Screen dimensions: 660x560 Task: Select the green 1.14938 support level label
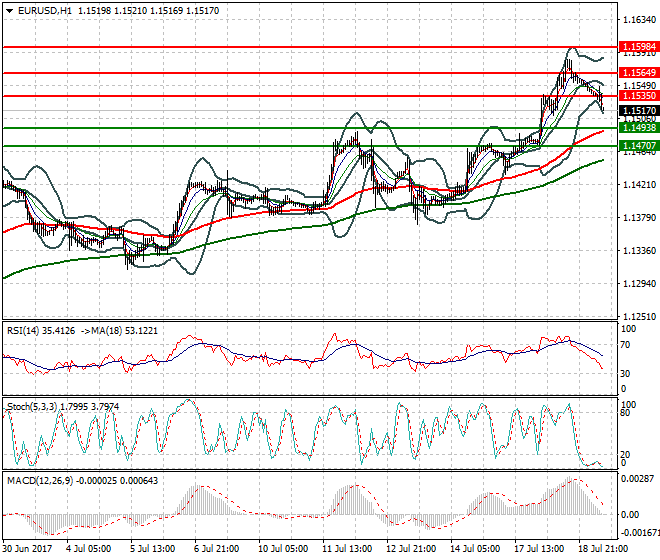point(639,128)
